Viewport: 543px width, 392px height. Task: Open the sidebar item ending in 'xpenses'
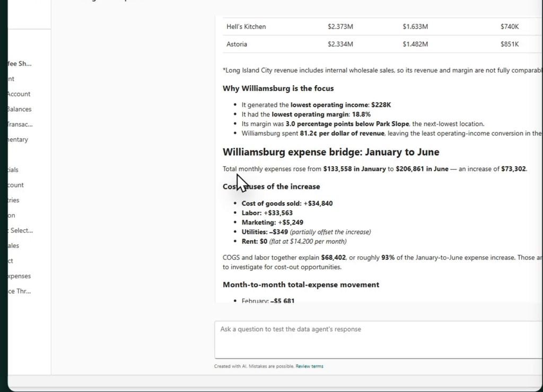[20, 276]
